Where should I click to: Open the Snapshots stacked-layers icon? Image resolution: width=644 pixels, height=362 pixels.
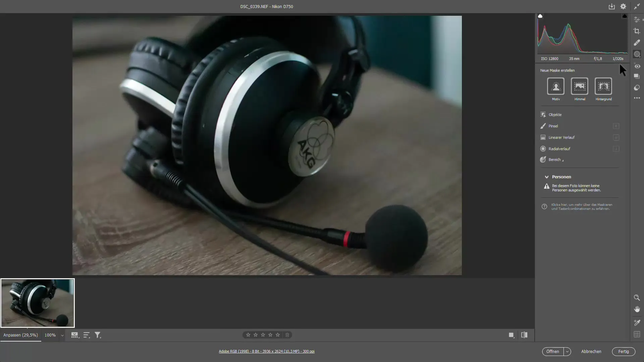(637, 76)
